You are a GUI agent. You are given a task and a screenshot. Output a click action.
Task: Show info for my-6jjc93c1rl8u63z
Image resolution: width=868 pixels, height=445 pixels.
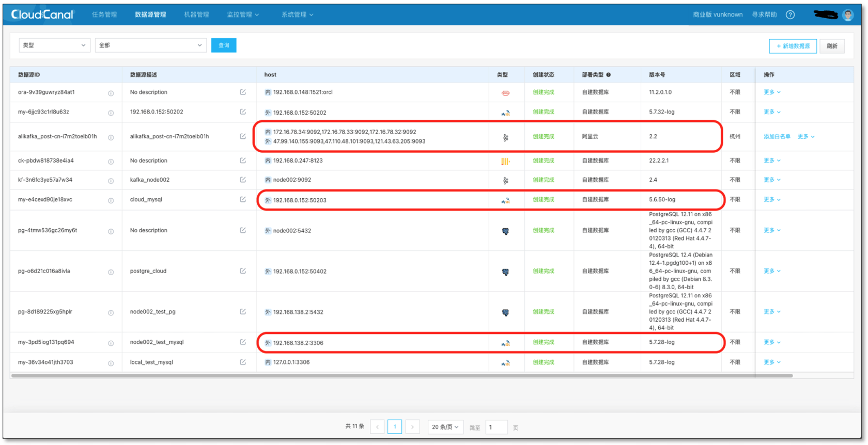[x=111, y=113]
